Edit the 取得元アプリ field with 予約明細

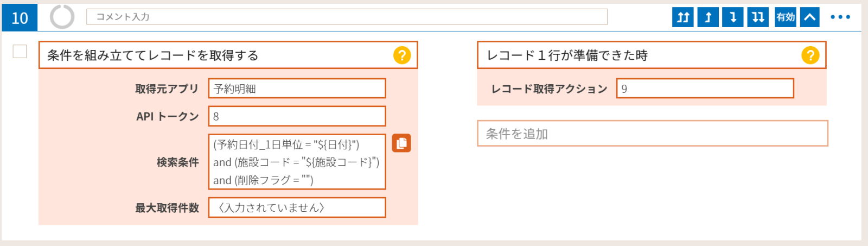pos(297,89)
